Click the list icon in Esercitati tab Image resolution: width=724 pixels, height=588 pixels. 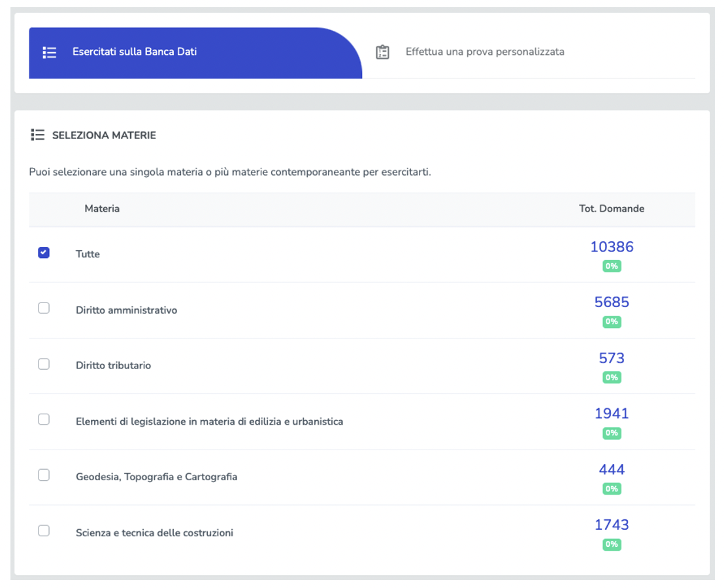[x=50, y=52]
